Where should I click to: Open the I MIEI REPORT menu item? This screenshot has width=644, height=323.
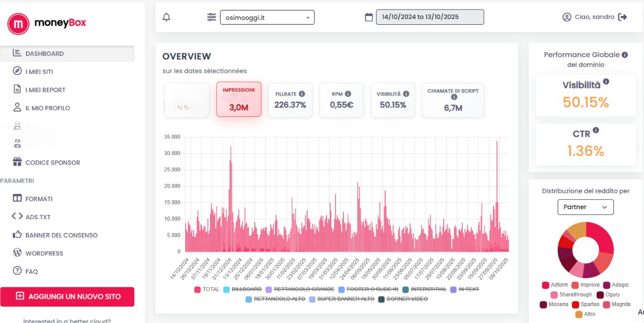click(x=45, y=90)
